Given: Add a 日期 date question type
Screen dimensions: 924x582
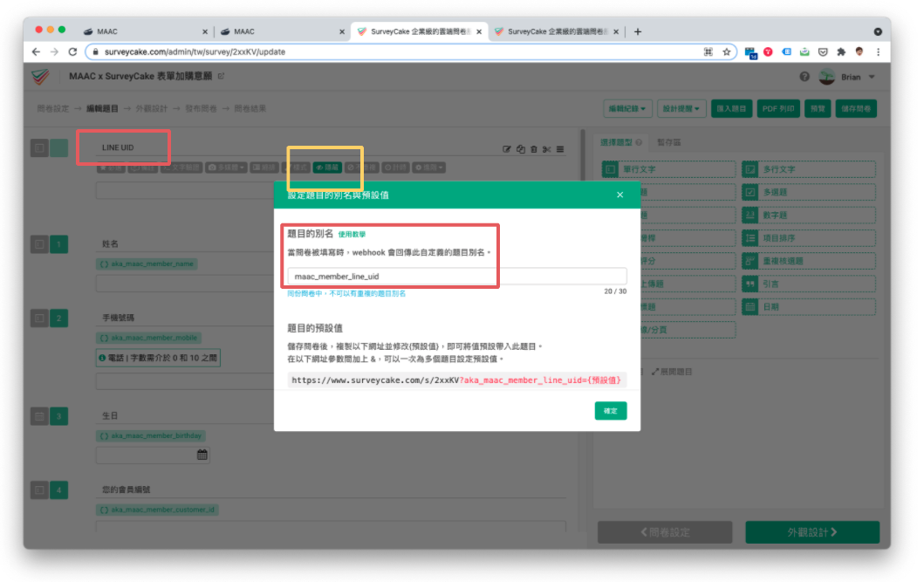Looking at the screenshot, I should pyautogui.click(x=809, y=307).
